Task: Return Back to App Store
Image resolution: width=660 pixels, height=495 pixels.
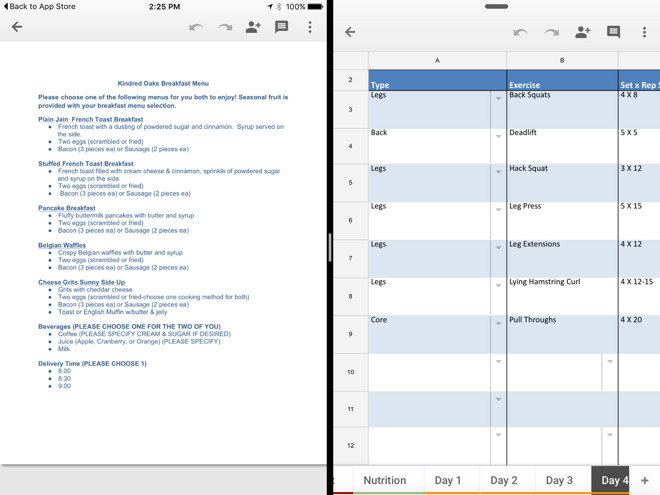Action: point(40,6)
